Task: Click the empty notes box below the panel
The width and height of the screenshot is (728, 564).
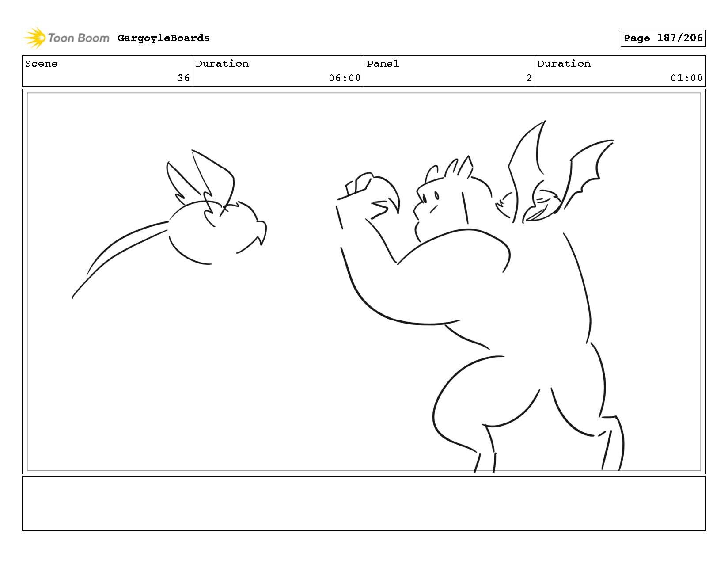Action: pos(364,503)
